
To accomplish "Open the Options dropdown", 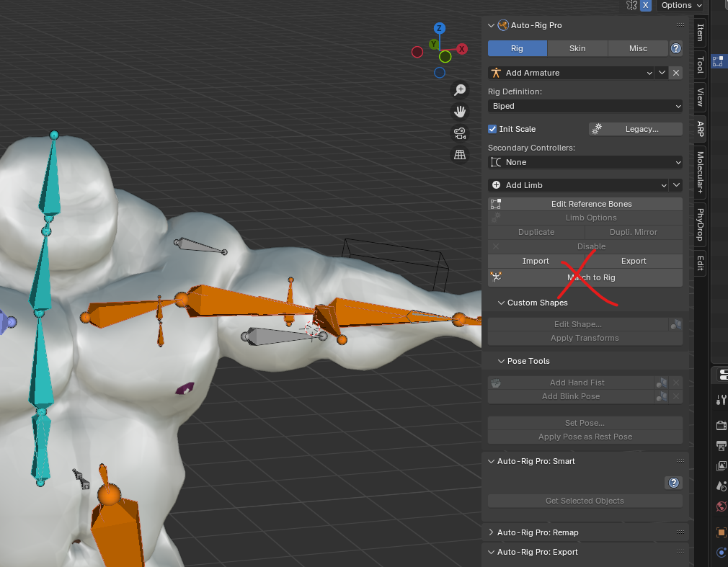I will [x=681, y=5].
